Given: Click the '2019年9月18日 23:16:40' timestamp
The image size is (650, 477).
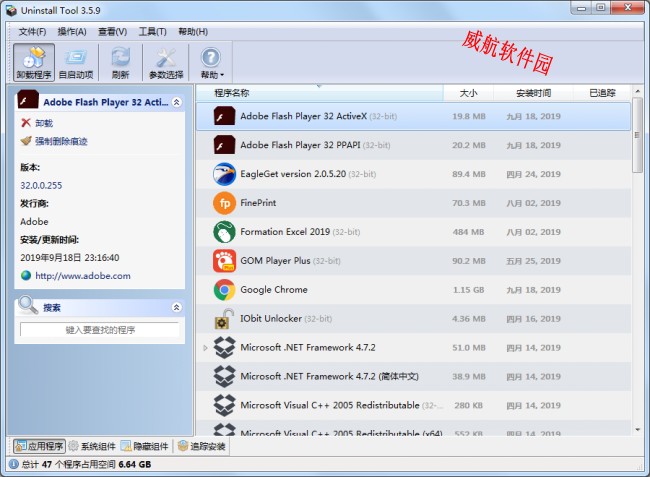Looking at the screenshot, I should tap(70, 258).
